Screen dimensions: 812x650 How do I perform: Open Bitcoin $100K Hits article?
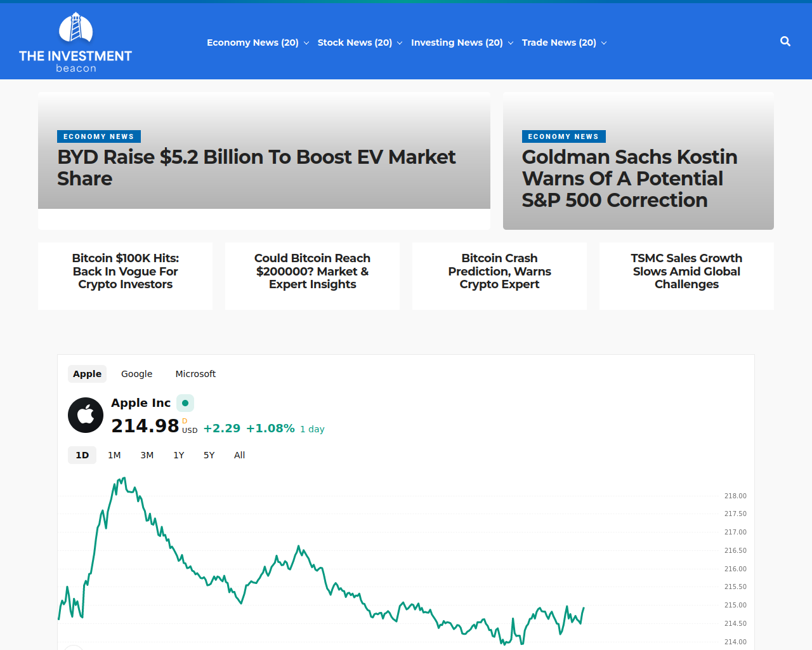[x=126, y=271]
